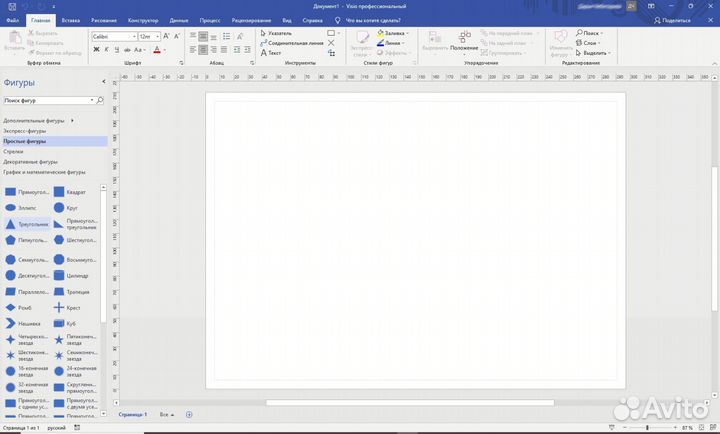The height and width of the screenshot is (434, 720).
Task: Open the Find (Поиск) dropdown
Action: pyautogui.click(x=590, y=33)
